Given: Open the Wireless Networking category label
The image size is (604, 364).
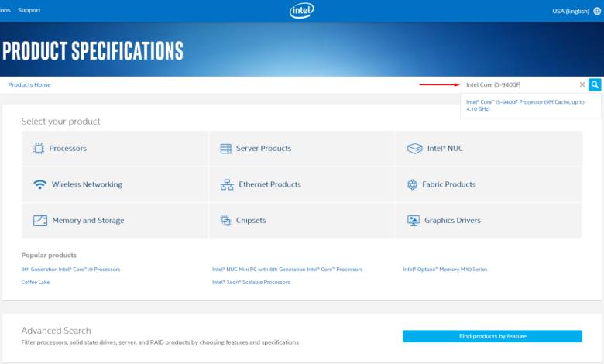Looking at the screenshot, I should (x=87, y=184).
